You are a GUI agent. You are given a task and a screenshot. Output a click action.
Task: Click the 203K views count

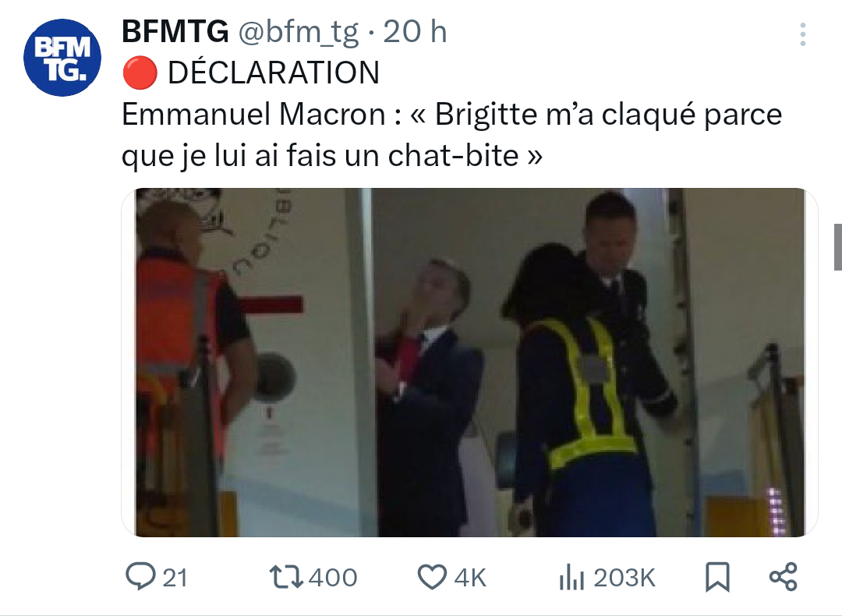point(624,578)
